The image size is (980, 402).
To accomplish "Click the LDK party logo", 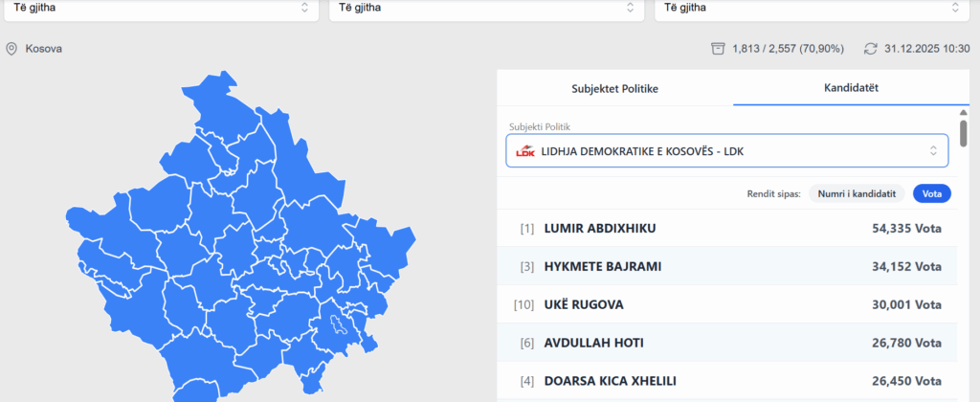I will coord(524,151).
